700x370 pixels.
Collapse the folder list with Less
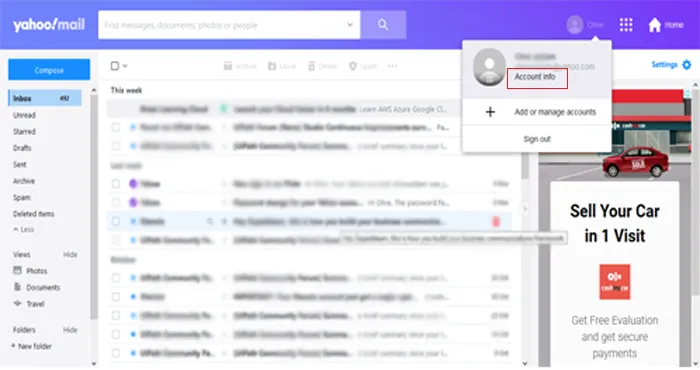(24, 229)
